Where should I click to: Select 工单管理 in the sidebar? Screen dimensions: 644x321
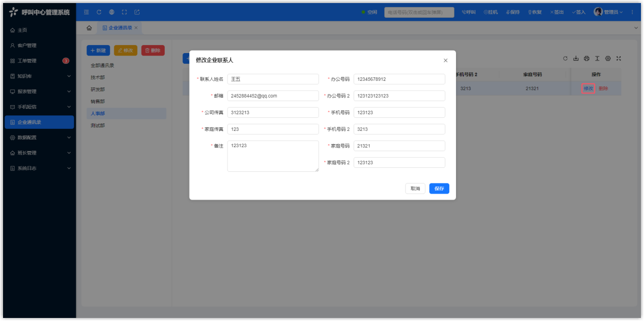tap(27, 61)
